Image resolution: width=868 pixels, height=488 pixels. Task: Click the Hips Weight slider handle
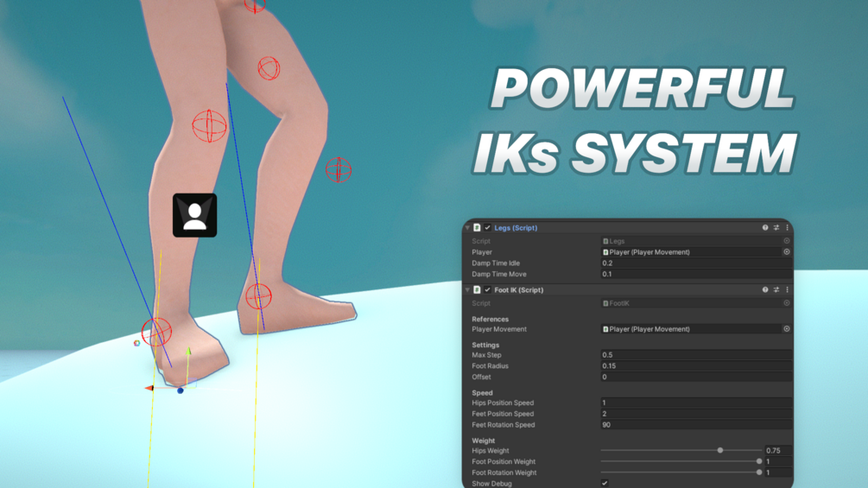(x=720, y=450)
